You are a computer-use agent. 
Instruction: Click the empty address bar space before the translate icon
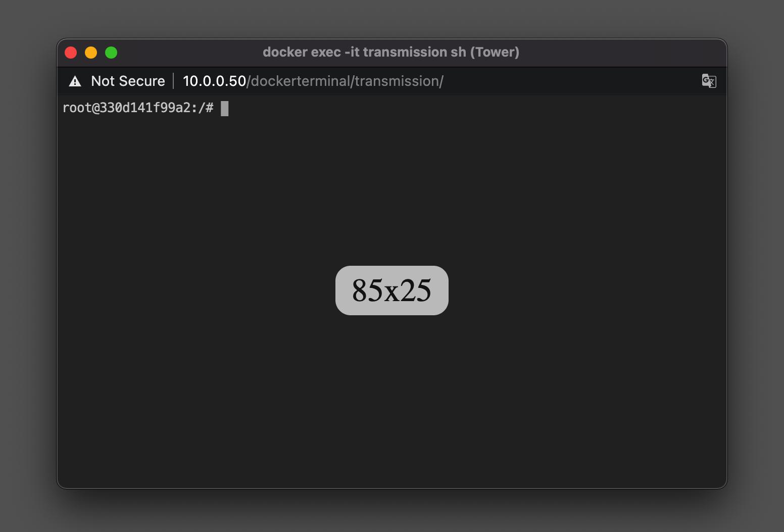pyautogui.click(x=571, y=81)
